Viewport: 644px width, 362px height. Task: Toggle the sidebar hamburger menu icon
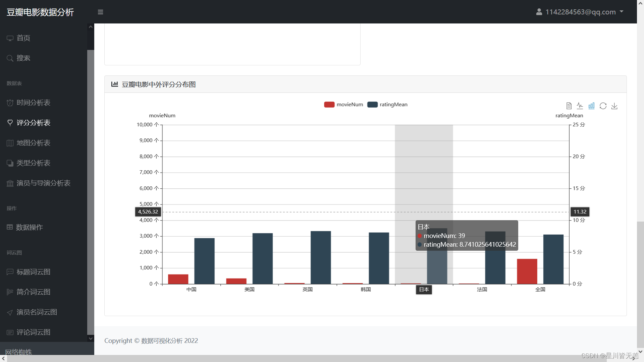click(x=100, y=12)
